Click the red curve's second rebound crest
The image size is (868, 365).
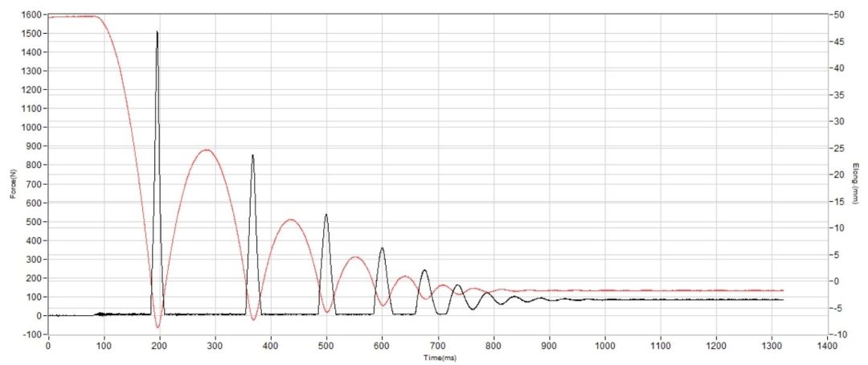tap(292, 220)
